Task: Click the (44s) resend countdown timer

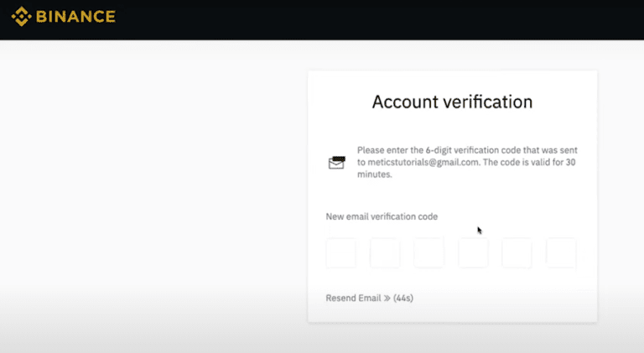Action: [x=403, y=298]
